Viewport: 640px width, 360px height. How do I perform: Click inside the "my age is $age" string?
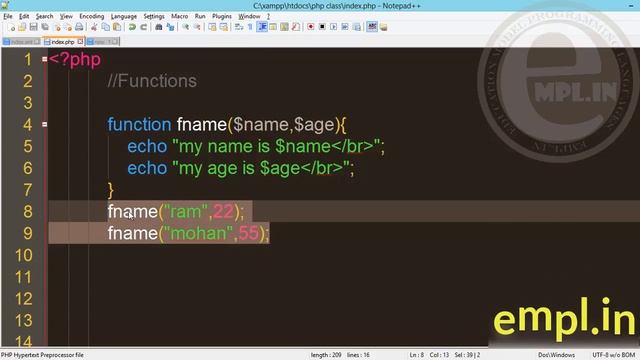click(261, 168)
